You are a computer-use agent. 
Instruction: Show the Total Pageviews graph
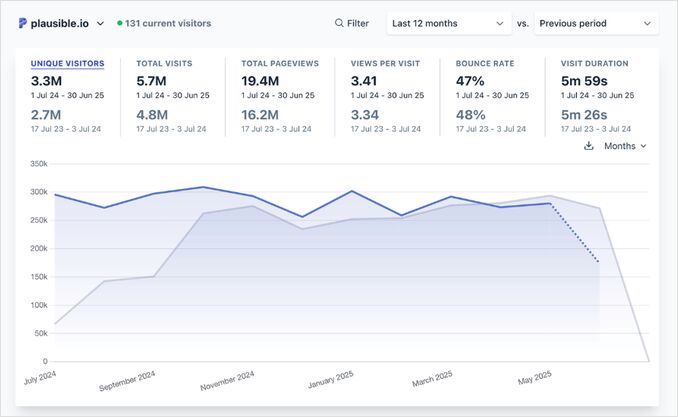pos(280,63)
